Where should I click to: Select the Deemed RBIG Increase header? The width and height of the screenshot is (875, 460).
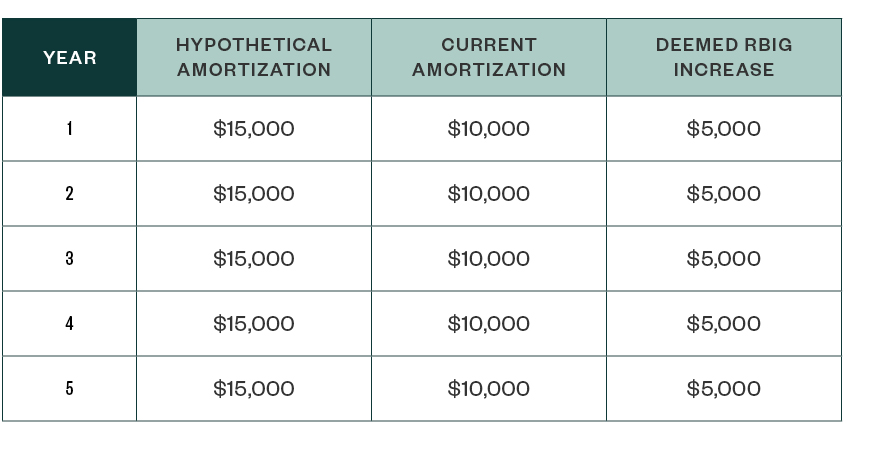tap(723, 58)
